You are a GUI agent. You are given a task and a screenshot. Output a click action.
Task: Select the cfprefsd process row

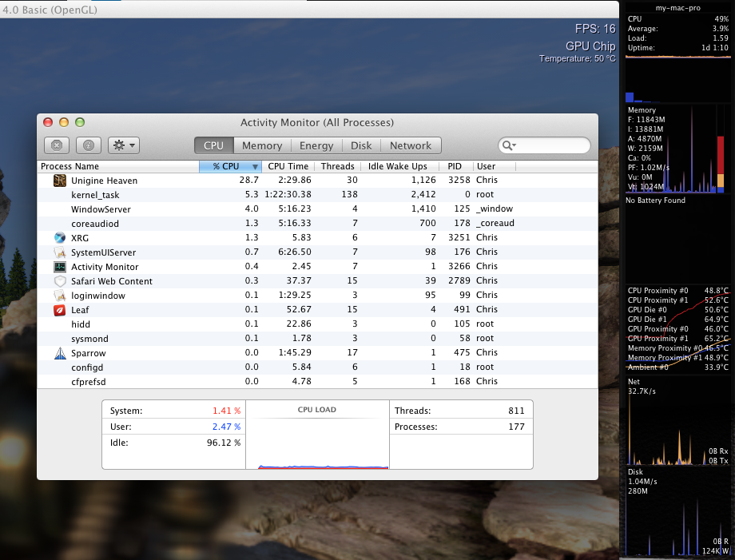tap(317, 382)
